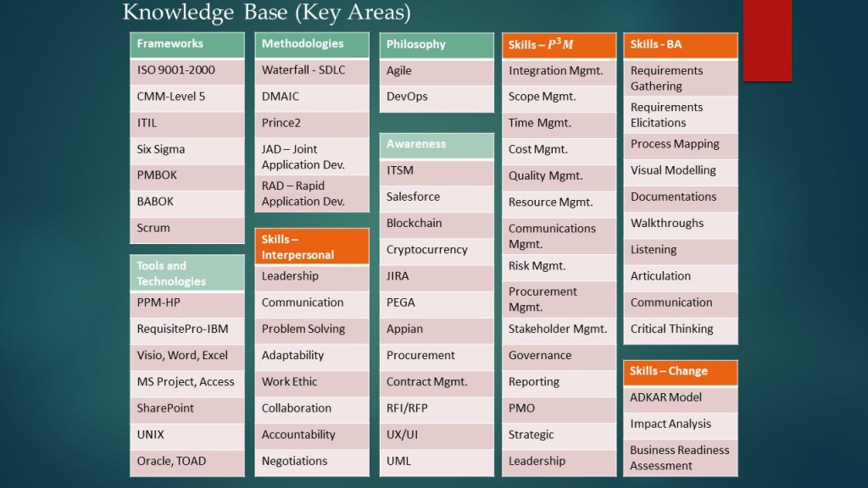Select the Problem Solving cell
Image resolution: width=868 pixels, height=488 pixels.
[311, 329]
